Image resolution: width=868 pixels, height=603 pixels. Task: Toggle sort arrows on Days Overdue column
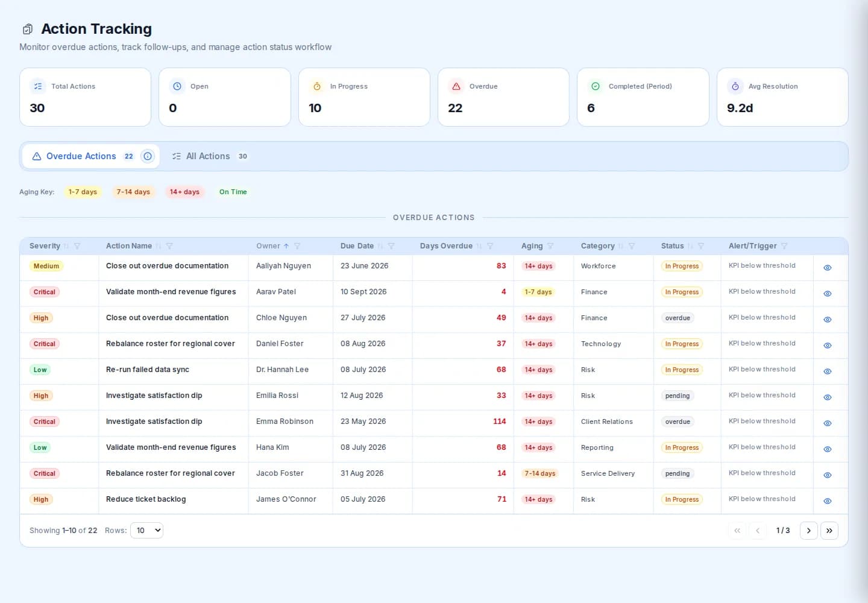coord(479,246)
